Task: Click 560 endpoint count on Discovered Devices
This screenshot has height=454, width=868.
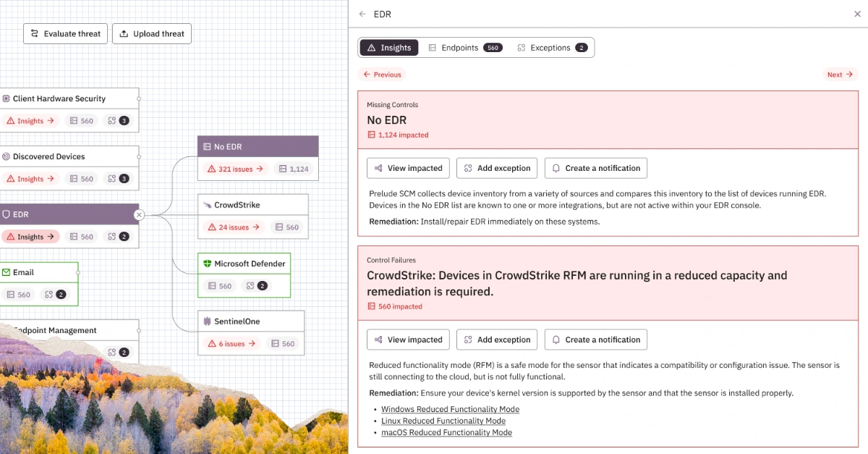Action: pyautogui.click(x=81, y=179)
